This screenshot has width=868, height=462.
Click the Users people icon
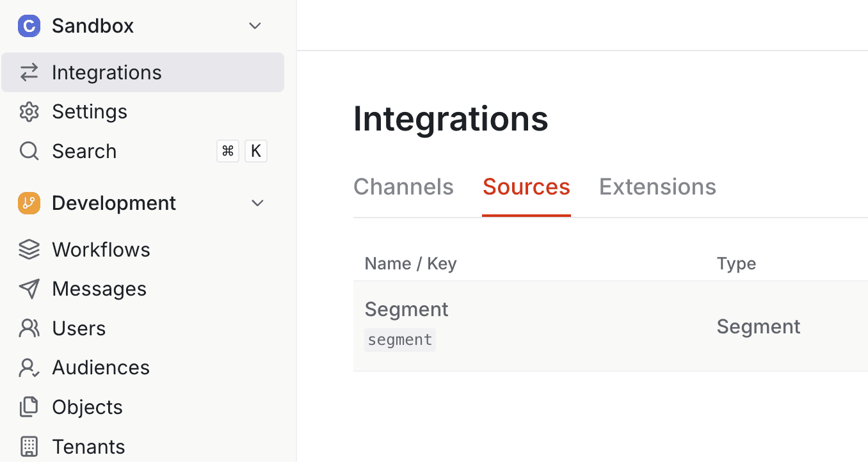[x=29, y=329]
